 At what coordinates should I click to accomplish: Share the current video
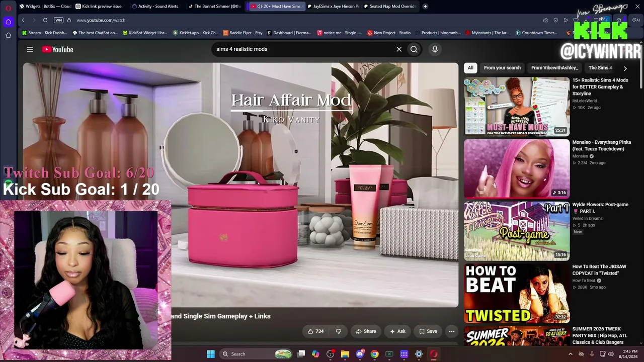(366, 331)
